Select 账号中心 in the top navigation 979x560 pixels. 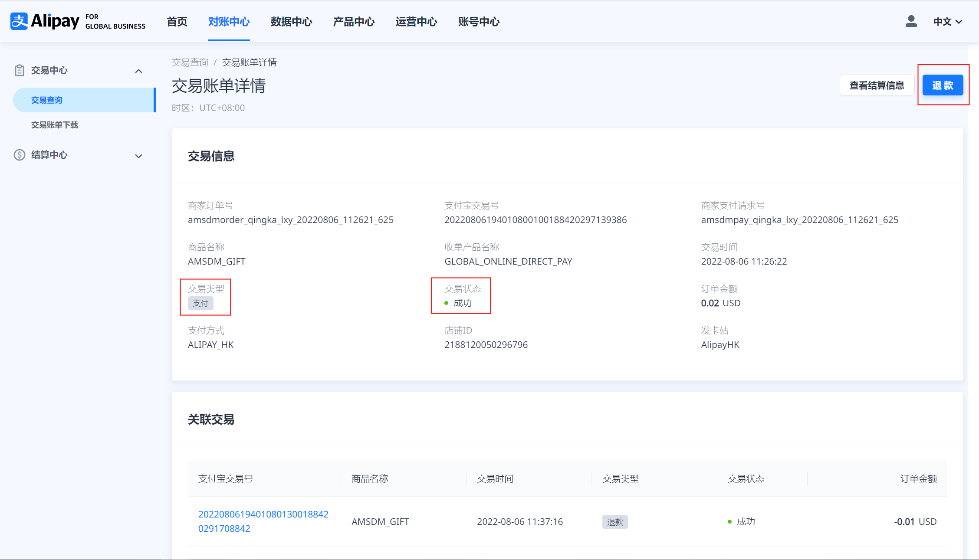[479, 22]
